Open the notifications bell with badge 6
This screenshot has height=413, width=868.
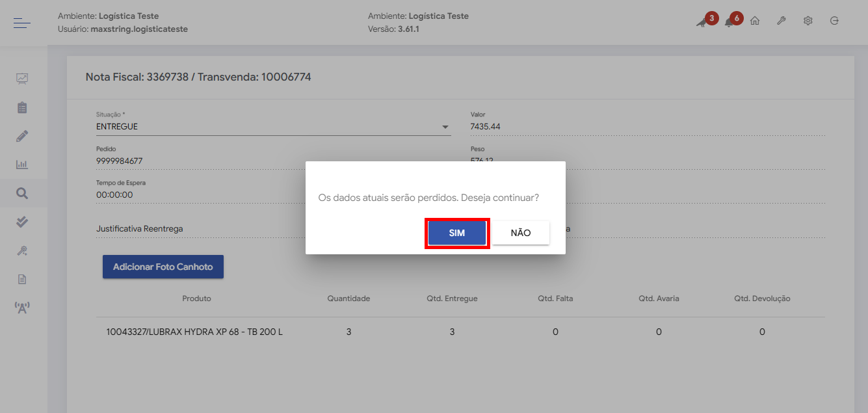729,22
